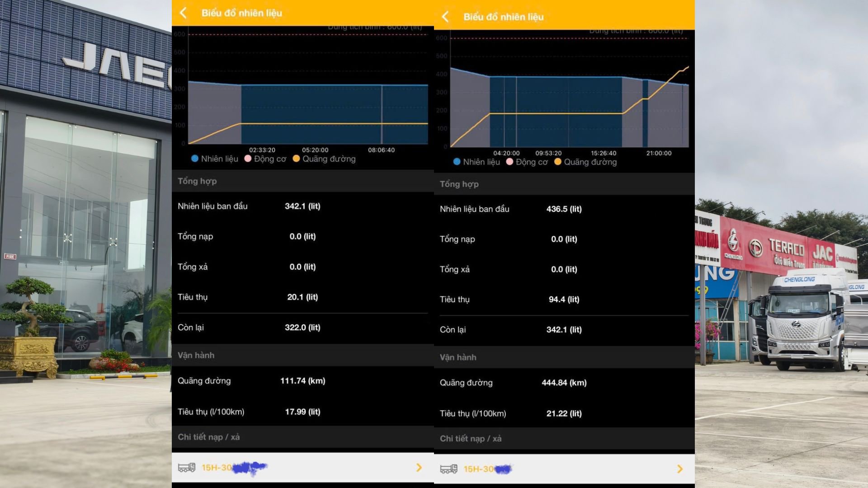Toggle orange Quãng đường legend in left chart
The height and width of the screenshot is (488, 868).
click(x=324, y=159)
